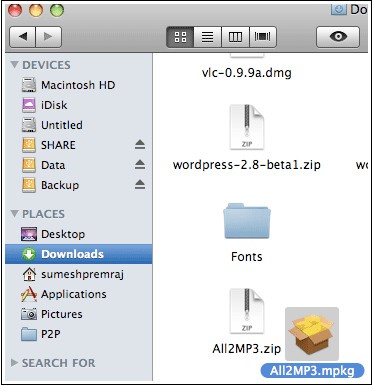Viewport: 372px width, 386px height.
Task: Click the Backup volume icon
Action: point(29,185)
